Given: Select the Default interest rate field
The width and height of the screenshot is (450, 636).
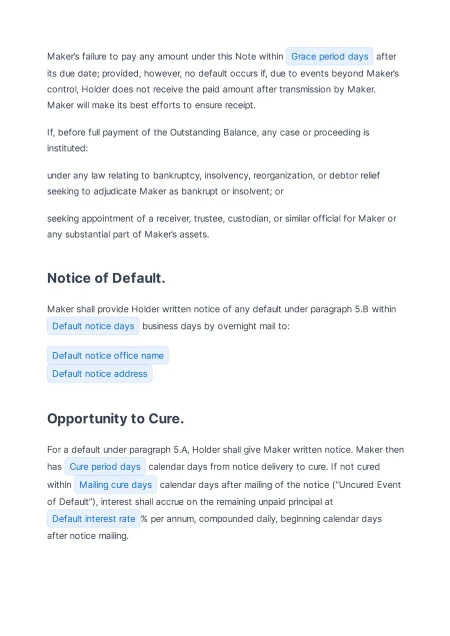Looking at the screenshot, I should [x=94, y=519].
